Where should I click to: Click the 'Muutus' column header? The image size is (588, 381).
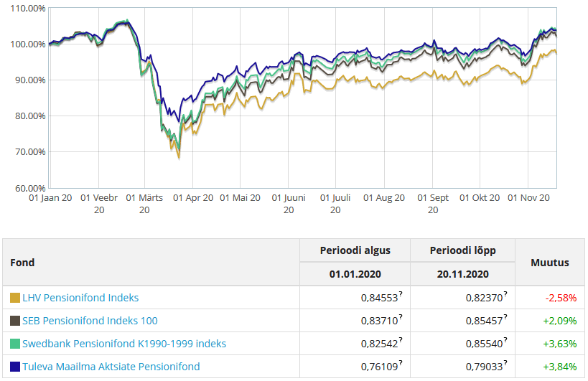click(550, 262)
